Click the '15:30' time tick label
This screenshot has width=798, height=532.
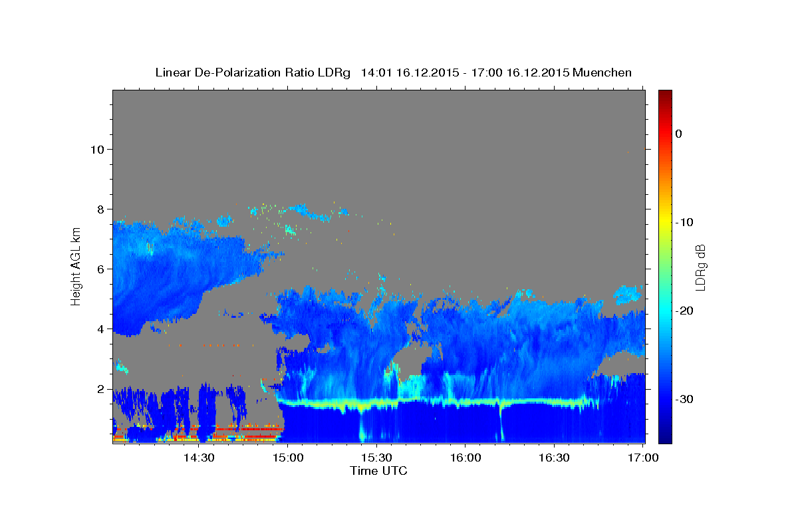[377, 458]
